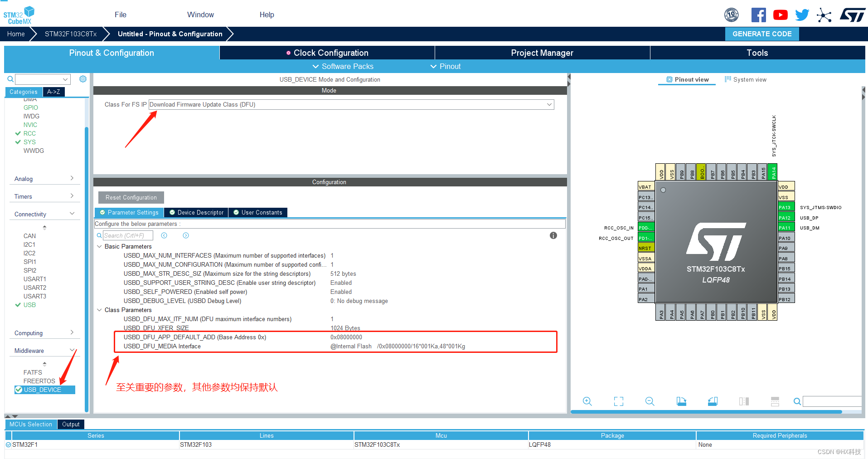This screenshot has height=459, width=868.
Task: Go to the Home breadcrumb
Action: [x=16, y=34]
